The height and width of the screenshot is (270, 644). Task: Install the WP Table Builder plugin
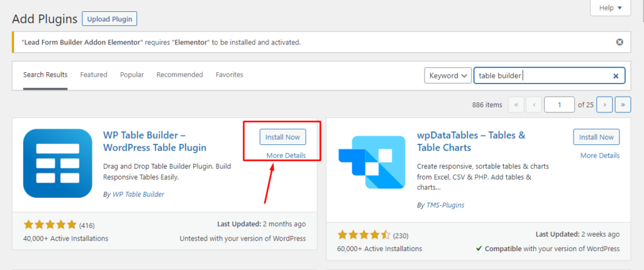point(282,137)
